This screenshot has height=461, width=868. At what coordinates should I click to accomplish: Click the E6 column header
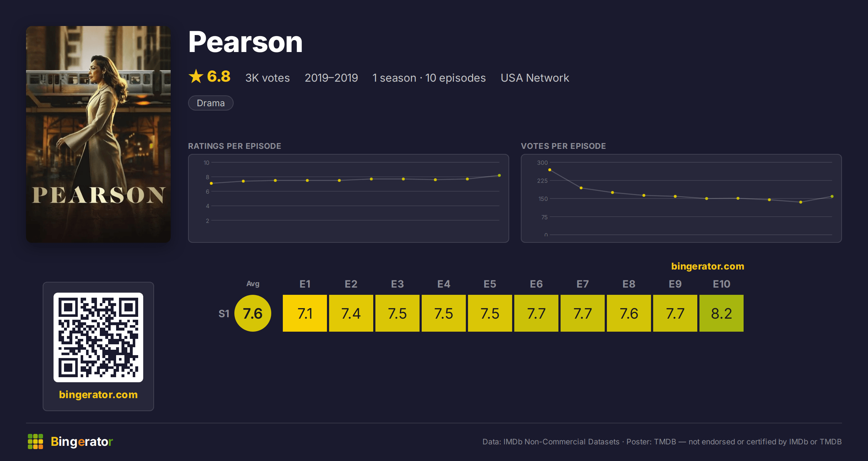click(536, 284)
